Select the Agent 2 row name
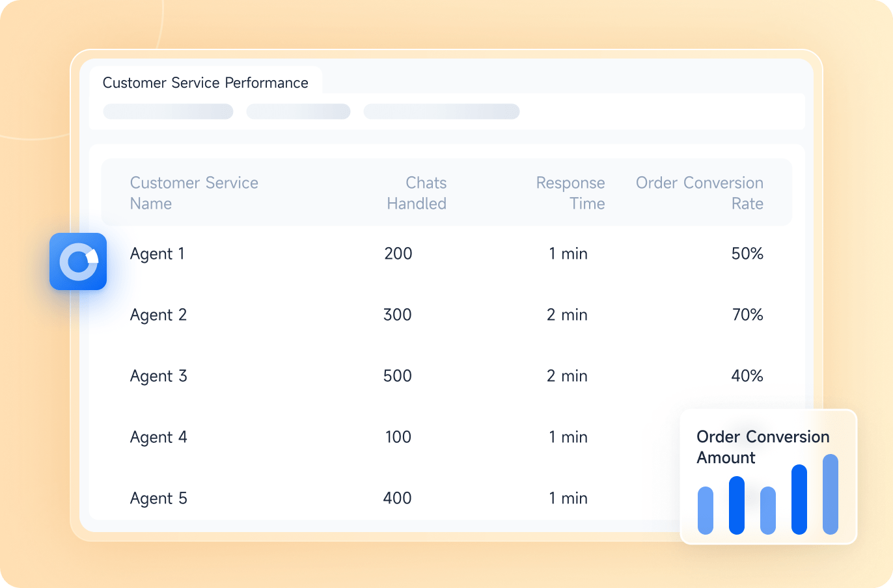 [x=158, y=315]
